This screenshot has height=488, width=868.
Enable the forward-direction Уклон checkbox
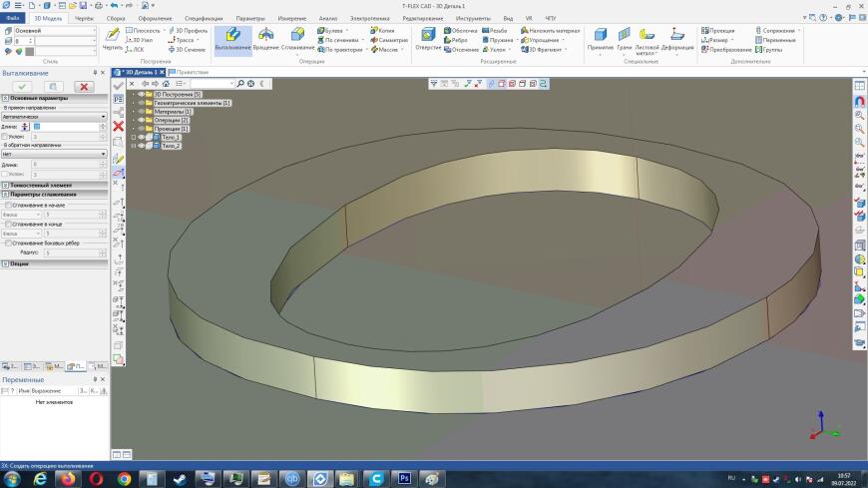coord(5,137)
